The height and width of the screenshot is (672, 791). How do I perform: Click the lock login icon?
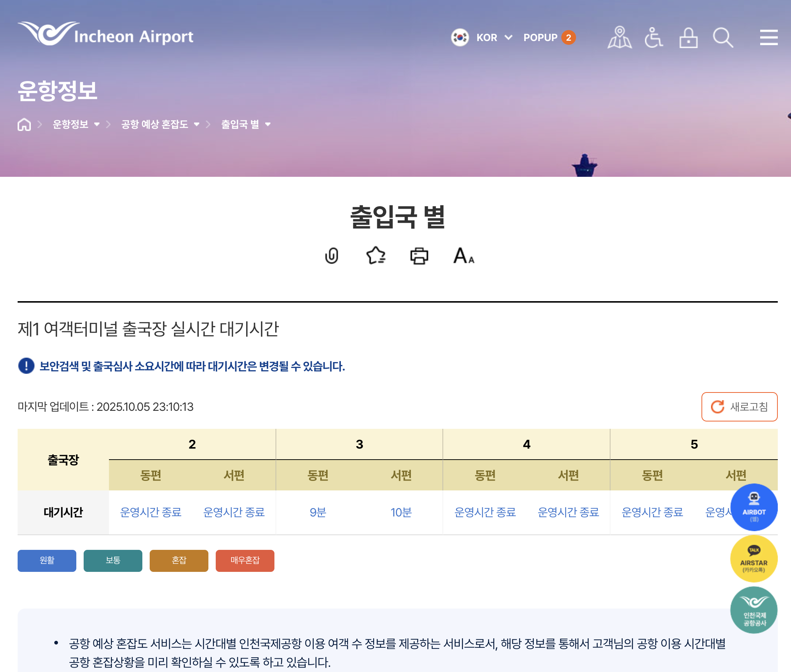tap(688, 37)
